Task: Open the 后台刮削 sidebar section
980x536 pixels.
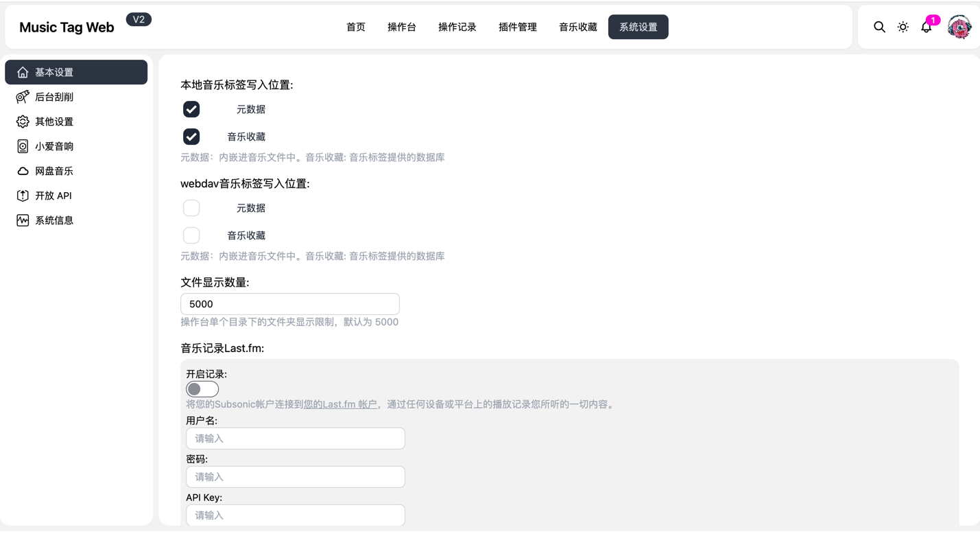Action: (55, 97)
